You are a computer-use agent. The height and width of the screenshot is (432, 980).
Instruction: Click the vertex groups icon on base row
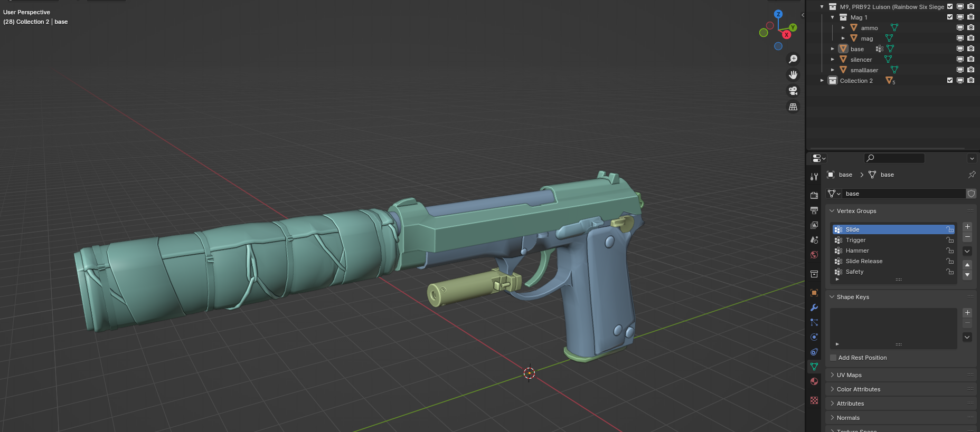click(x=879, y=49)
